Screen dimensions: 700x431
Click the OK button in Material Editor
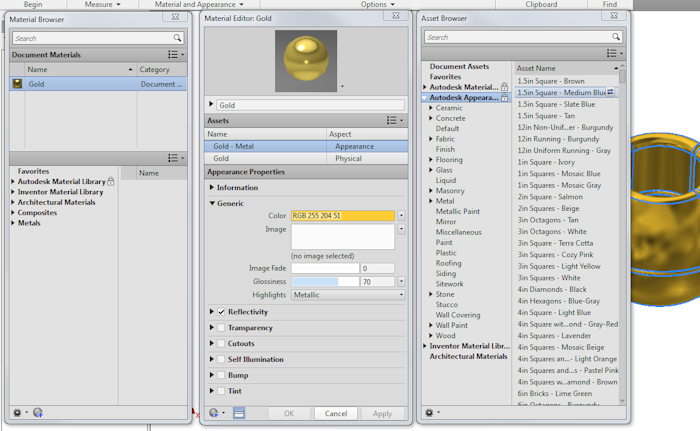289,413
